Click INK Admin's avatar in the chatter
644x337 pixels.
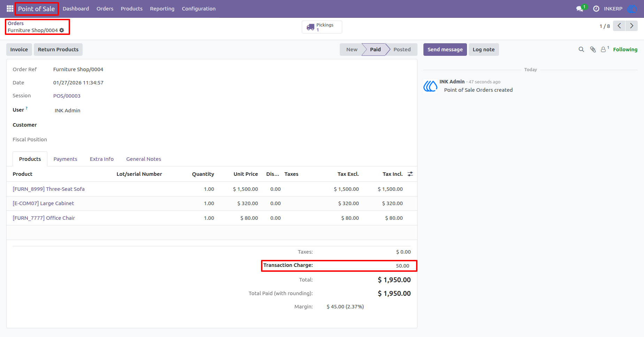[430, 86]
